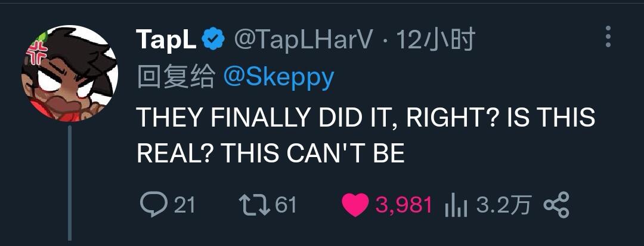Image resolution: width=644 pixels, height=246 pixels.
Task: Open the three-dot more options menu
Action: click(x=608, y=36)
